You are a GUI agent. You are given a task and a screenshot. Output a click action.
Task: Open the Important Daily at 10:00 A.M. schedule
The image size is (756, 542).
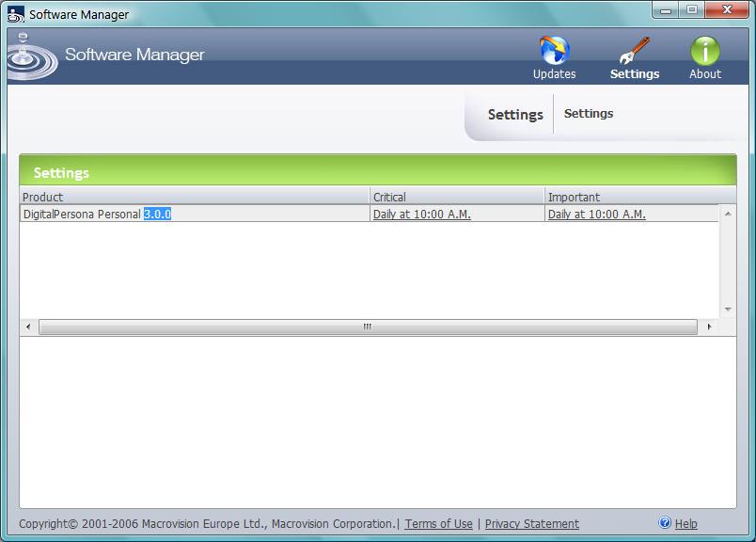click(597, 214)
